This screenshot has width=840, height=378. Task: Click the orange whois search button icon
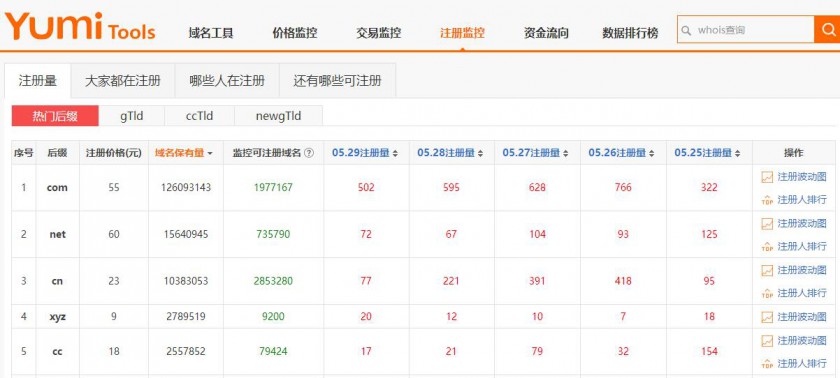click(827, 29)
